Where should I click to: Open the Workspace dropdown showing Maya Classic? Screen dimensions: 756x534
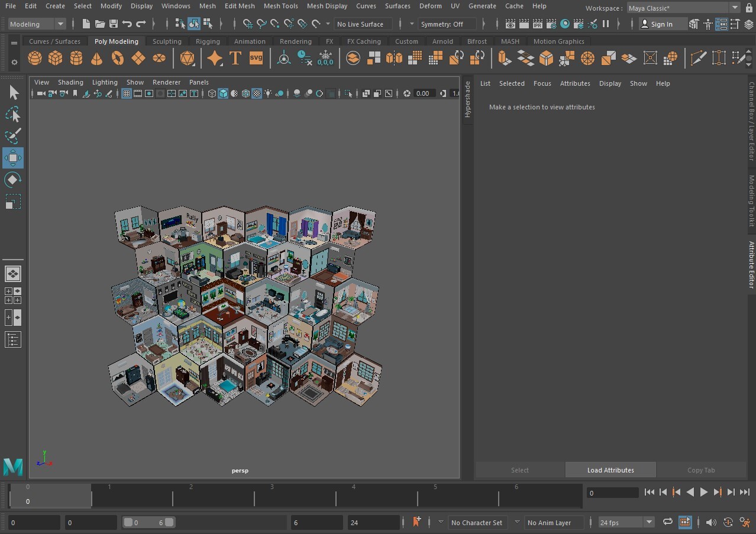tap(683, 8)
